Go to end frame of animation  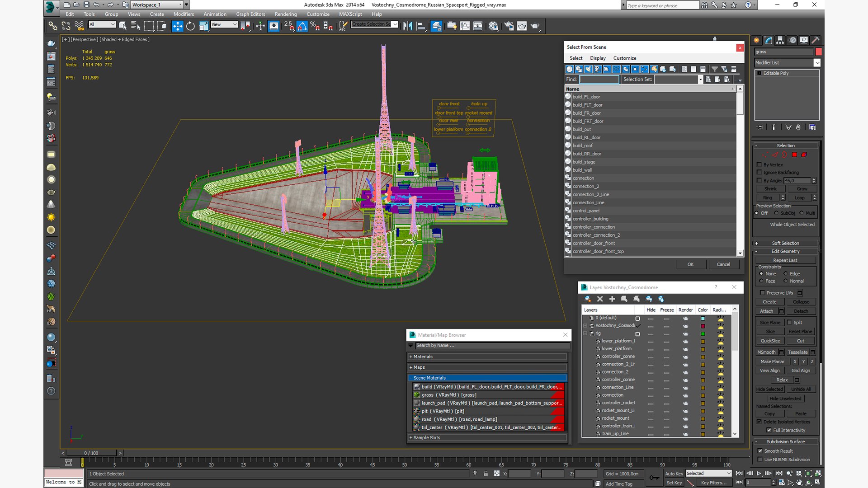(x=779, y=474)
